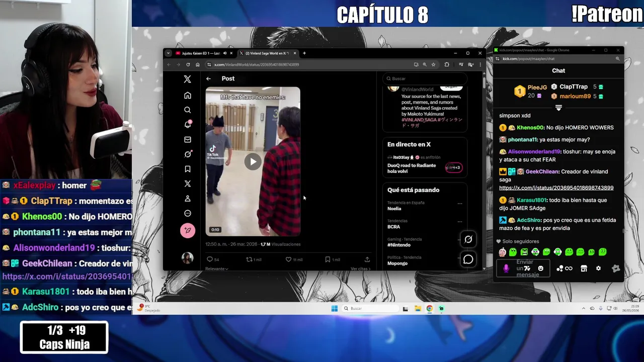This screenshot has width=644, height=362.
Task: Reload the X page
Action: [188, 64]
